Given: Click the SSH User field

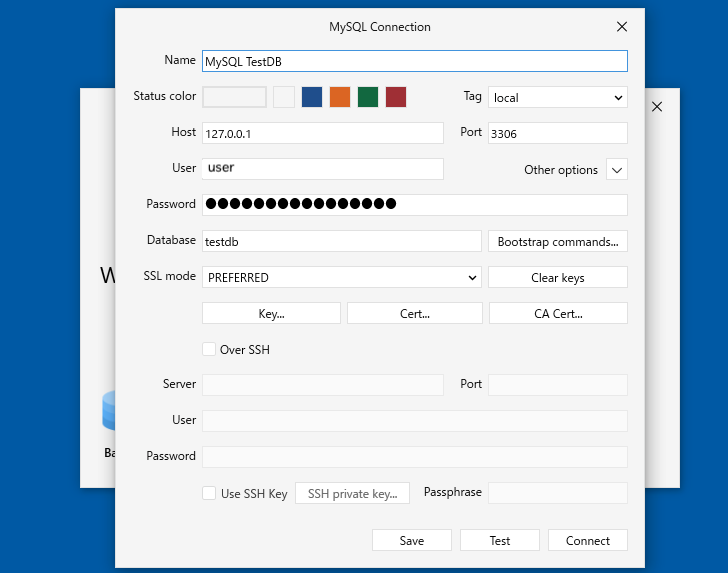Looking at the screenshot, I should click(x=415, y=421).
